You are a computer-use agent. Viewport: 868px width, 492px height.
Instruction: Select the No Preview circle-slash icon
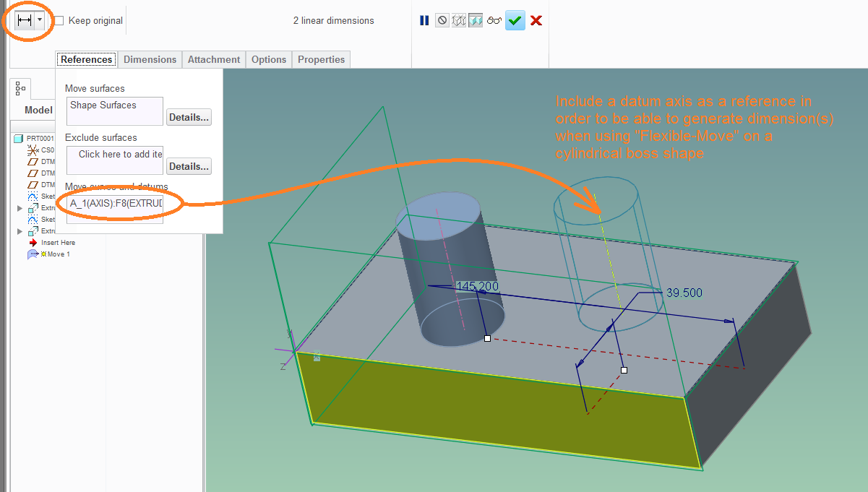[x=442, y=21]
